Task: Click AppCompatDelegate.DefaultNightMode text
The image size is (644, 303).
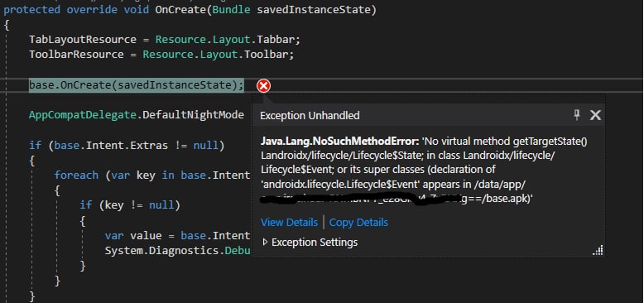Action: 137,115
